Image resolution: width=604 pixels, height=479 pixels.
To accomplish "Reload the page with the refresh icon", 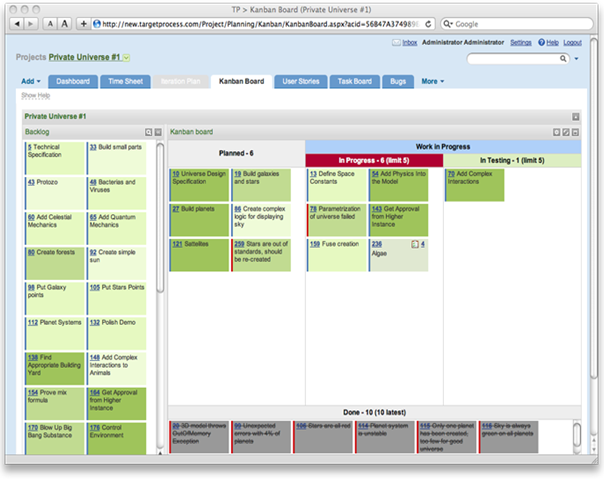I will click(428, 24).
